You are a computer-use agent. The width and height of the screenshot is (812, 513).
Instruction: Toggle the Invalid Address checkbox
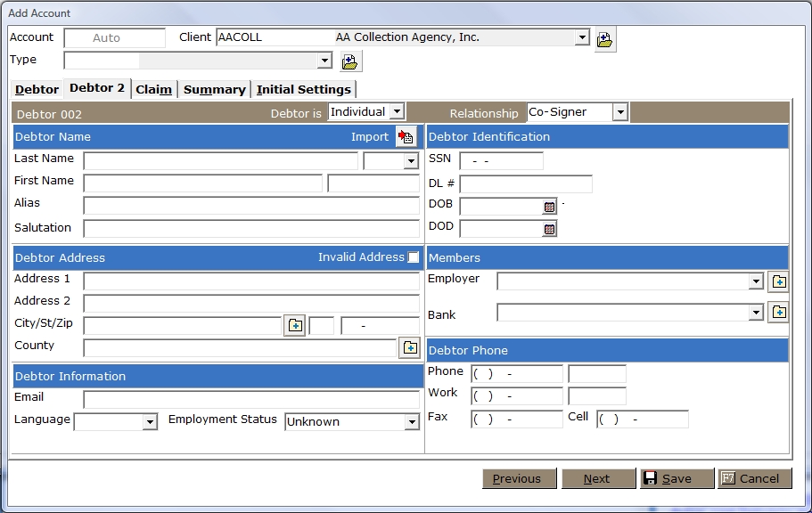click(413, 257)
